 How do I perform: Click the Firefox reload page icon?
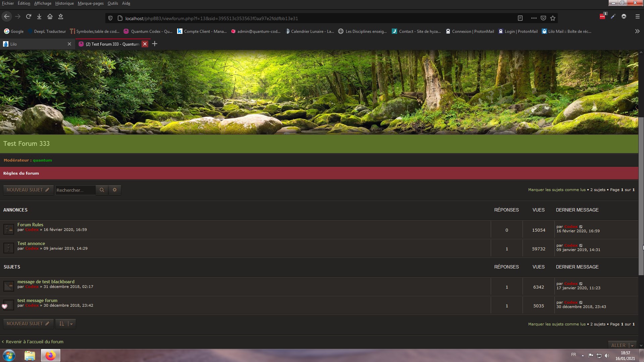pos(29,16)
